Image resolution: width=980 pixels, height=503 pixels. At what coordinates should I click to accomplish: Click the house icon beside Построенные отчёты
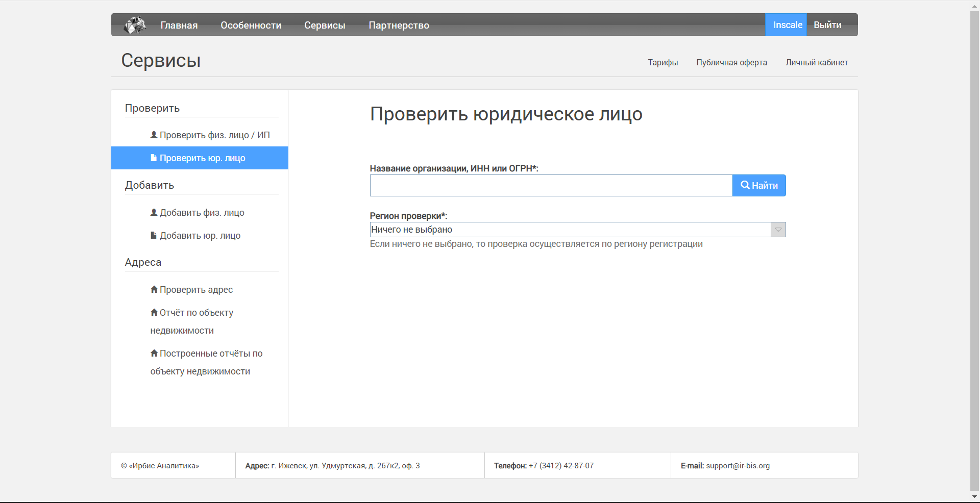[154, 353]
